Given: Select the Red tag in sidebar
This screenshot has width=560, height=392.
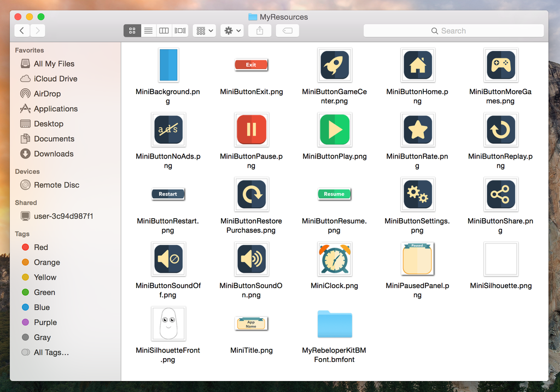Looking at the screenshot, I should click(40, 247).
